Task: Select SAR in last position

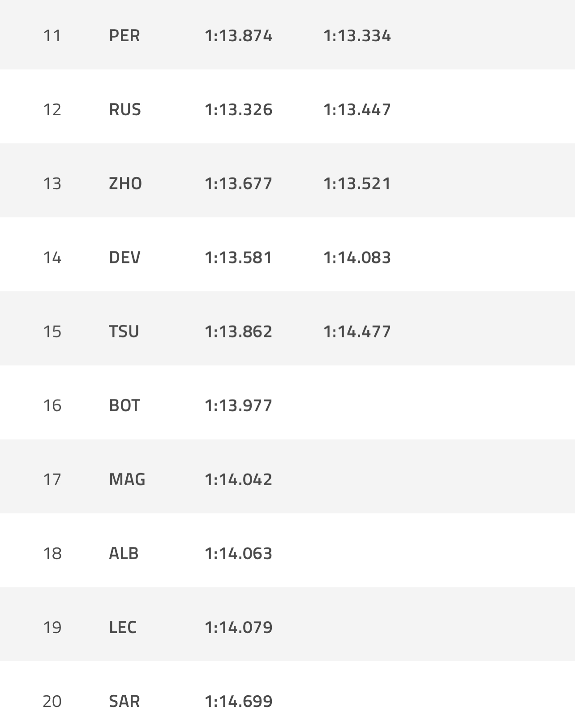Action: tap(124, 701)
